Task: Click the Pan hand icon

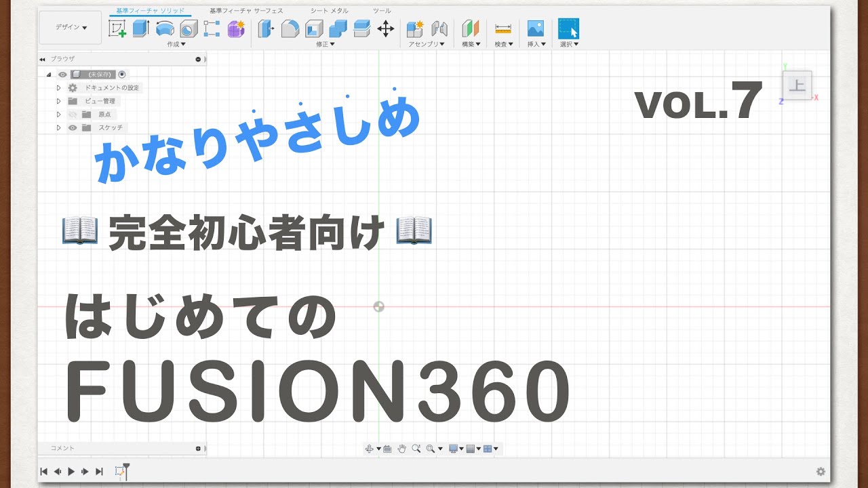Action: [x=401, y=449]
